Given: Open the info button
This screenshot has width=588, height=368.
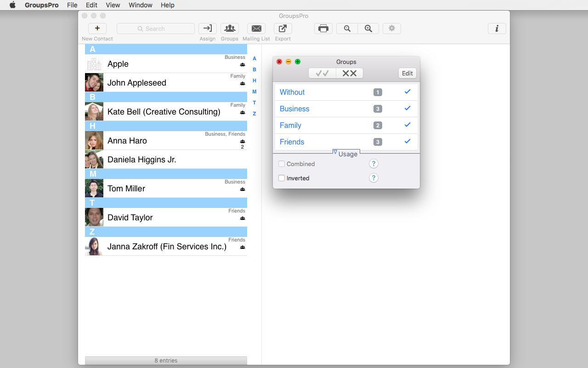Looking at the screenshot, I should tap(497, 29).
